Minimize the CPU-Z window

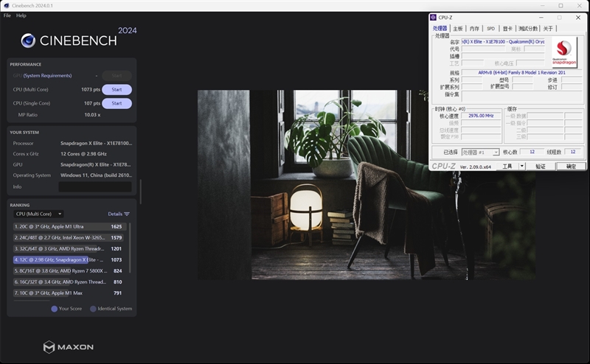[x=541, y=18]
